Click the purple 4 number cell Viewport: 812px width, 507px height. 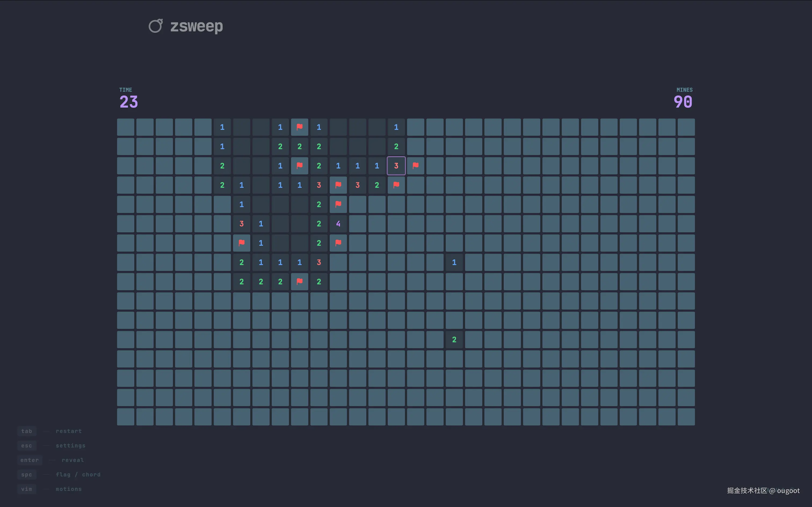click(338, 223)
